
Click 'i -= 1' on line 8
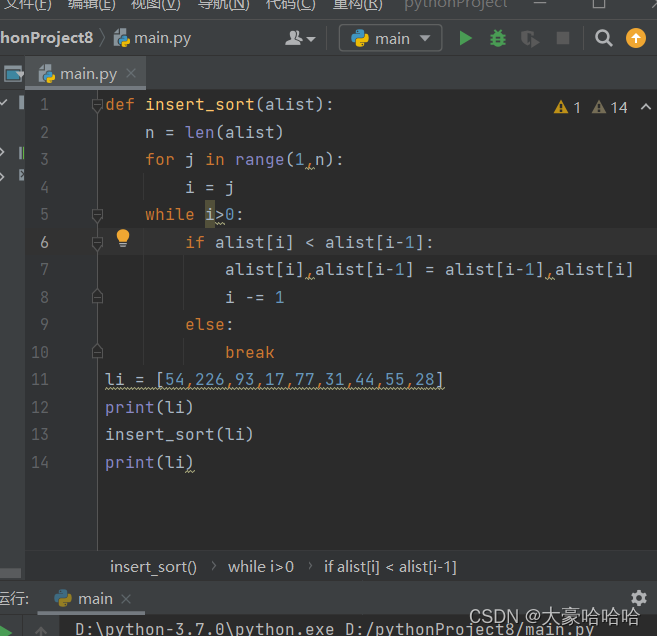(255, 297)
